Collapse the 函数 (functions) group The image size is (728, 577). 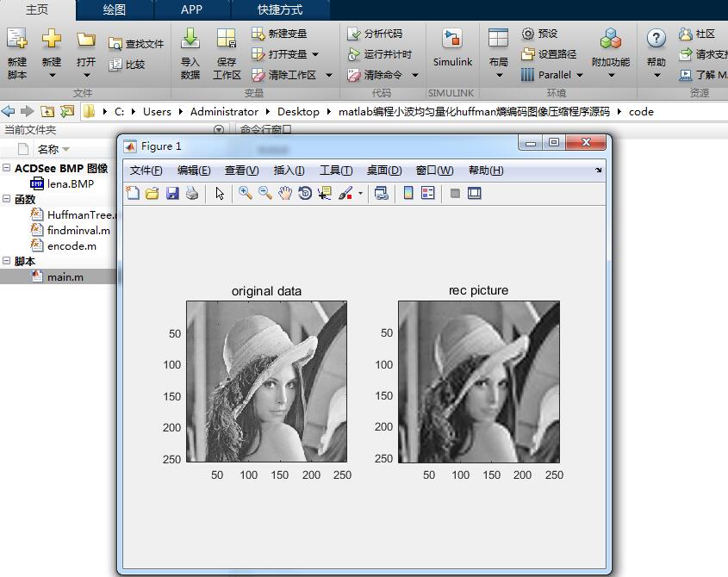6,199
